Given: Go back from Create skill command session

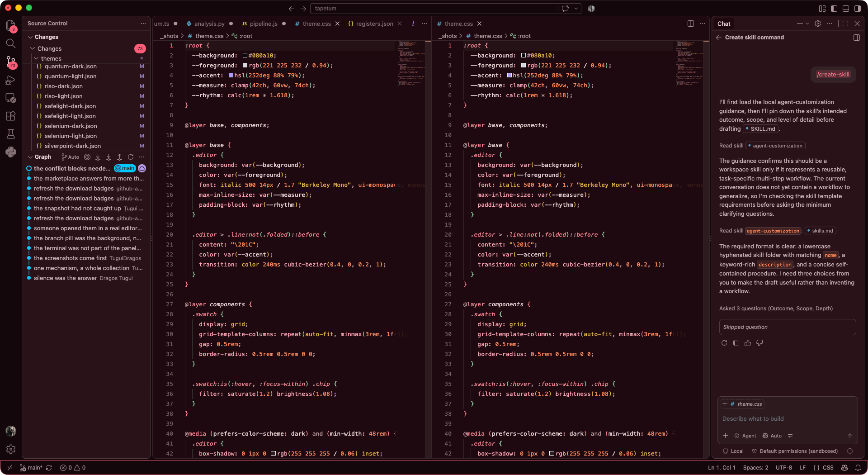Looking at the screenshot, I should [719, 38].
